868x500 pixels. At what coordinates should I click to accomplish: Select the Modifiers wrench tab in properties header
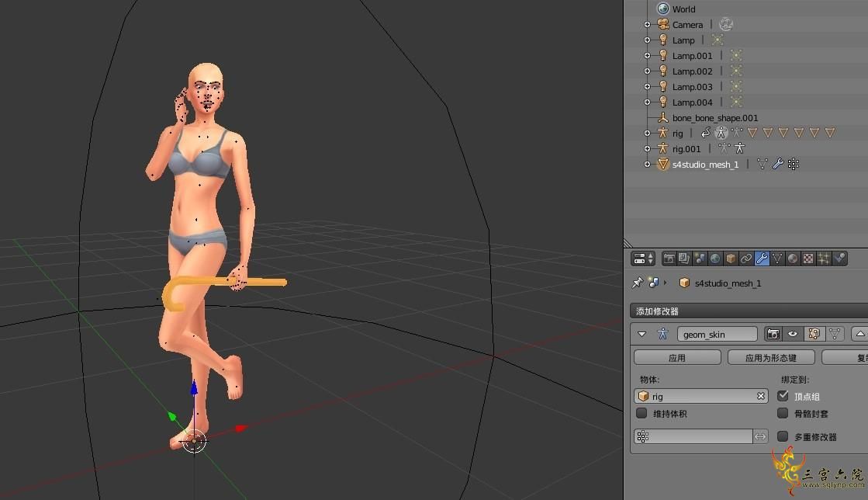pos(762,259)
